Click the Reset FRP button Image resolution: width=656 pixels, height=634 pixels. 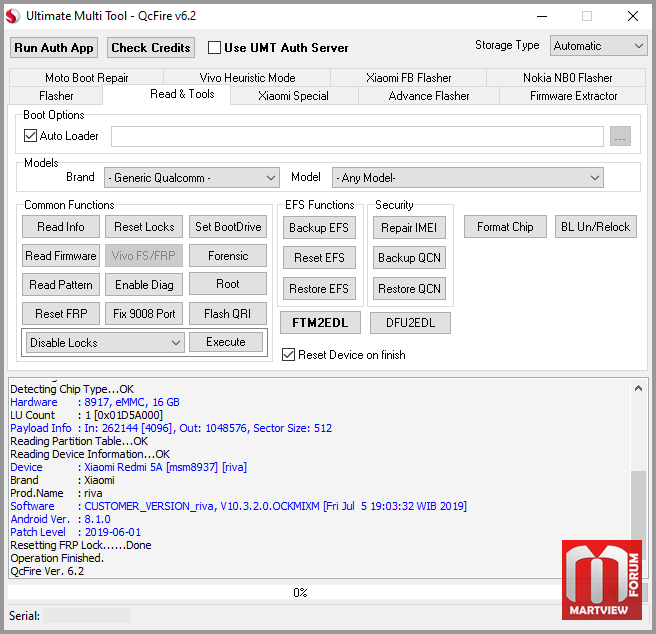pos(61,313)
